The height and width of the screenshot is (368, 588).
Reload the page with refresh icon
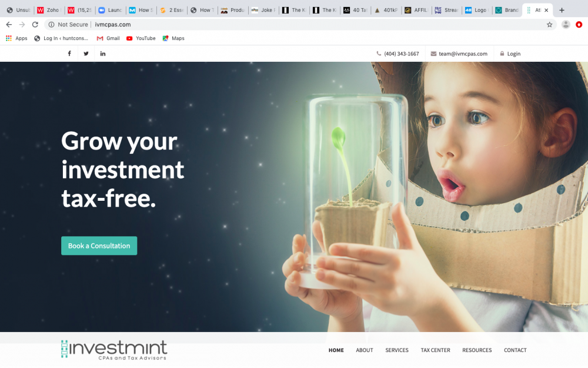coord(35,24)
